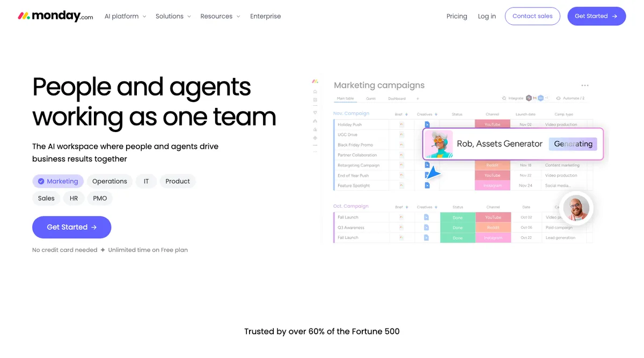The width and height of the screenshot is (644, 358).
Task: Click the Get Started button in the header
Action: [597, 16]
